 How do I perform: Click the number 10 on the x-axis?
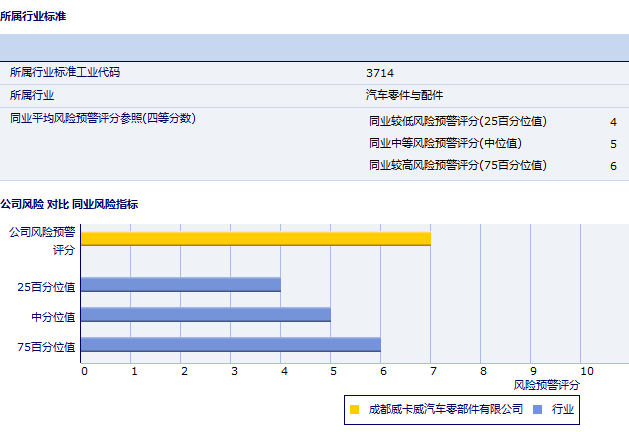pos(586,371)
